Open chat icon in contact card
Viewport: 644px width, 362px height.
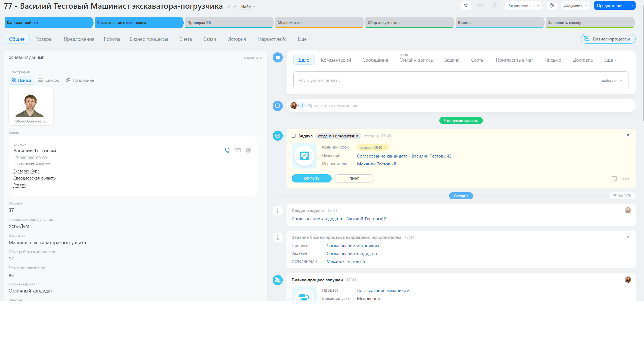coord(248,150)
